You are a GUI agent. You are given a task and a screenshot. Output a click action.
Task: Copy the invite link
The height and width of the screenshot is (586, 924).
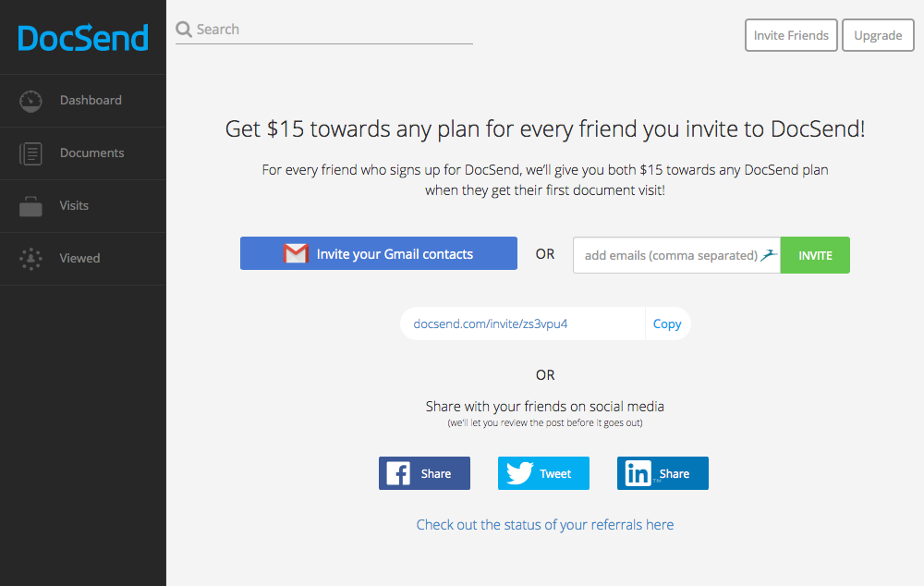[x=667, y=324]
